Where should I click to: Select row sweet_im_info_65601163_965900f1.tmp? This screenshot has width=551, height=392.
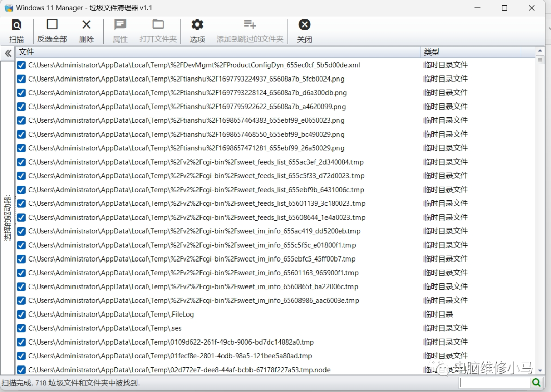pyautogui.click(x=276, y=273)
